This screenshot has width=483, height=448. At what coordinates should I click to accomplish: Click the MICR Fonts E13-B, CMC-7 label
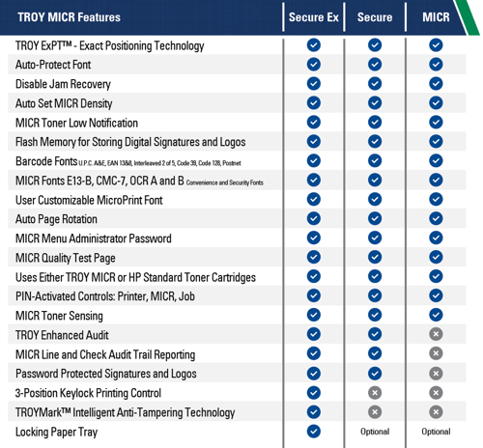pos(139,181)
